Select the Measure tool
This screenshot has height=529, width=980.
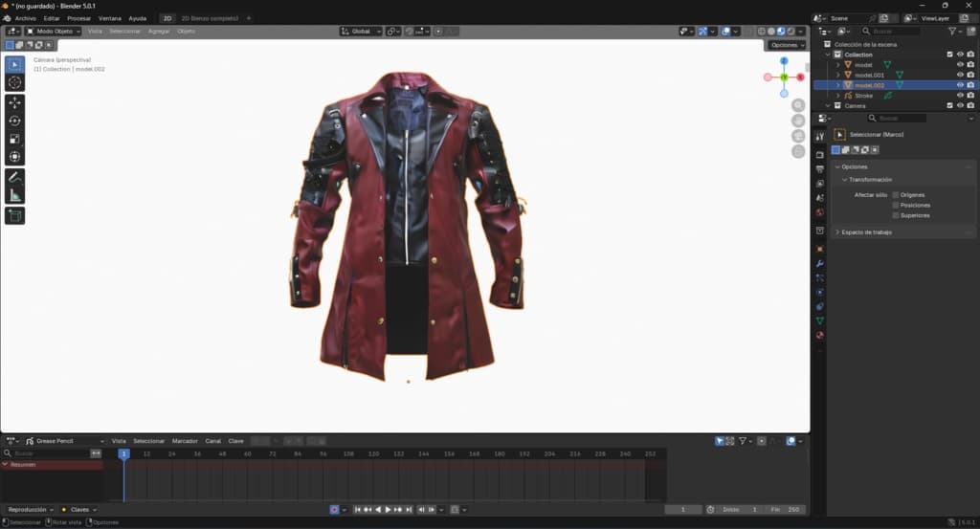pos(15,195)
